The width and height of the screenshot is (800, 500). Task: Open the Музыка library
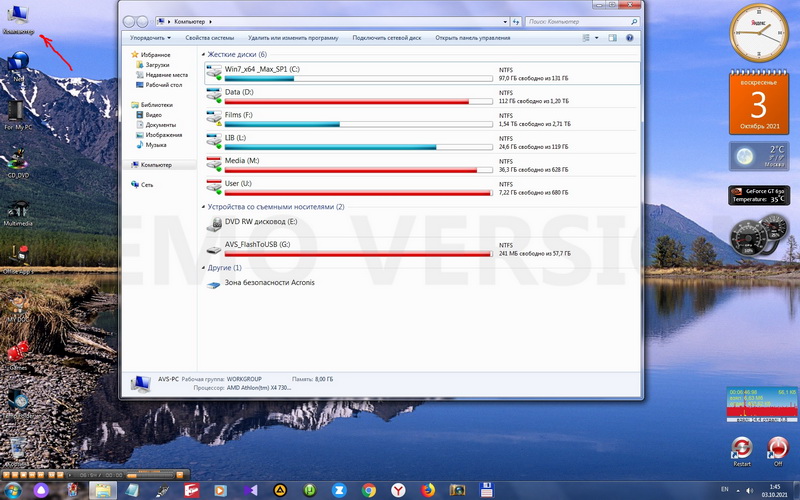(156, 145)
